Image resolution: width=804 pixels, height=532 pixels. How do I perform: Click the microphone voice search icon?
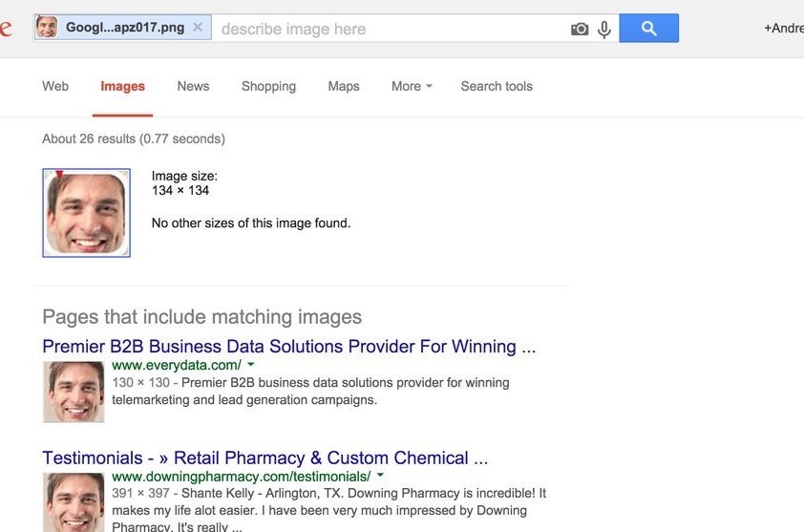pos(604,30)
